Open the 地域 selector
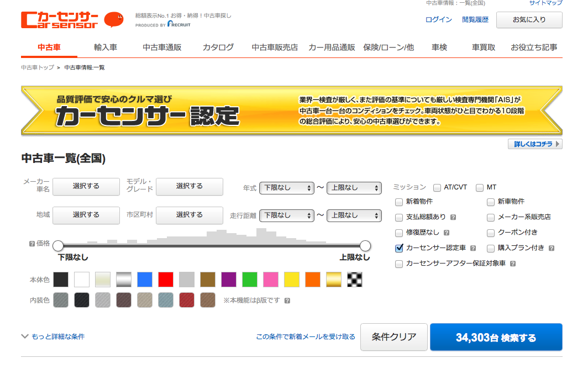The width and height of the screenshot is (588, 374). 86,215
